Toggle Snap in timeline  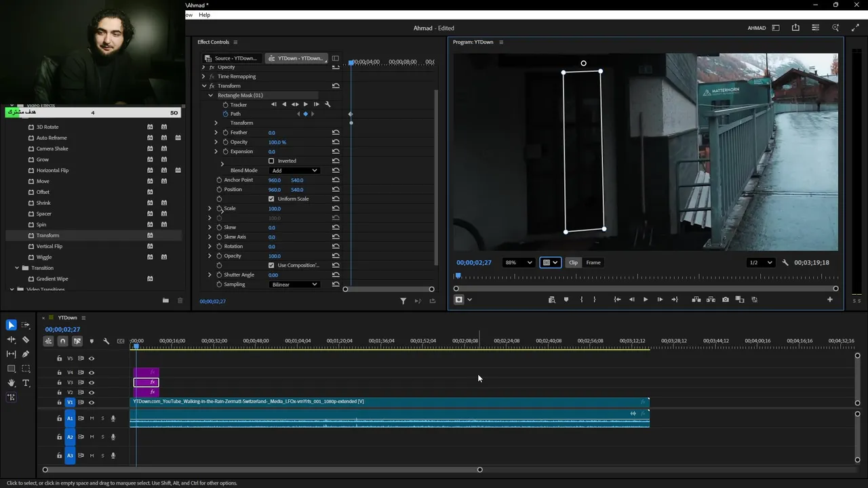[x=62, y=341]
